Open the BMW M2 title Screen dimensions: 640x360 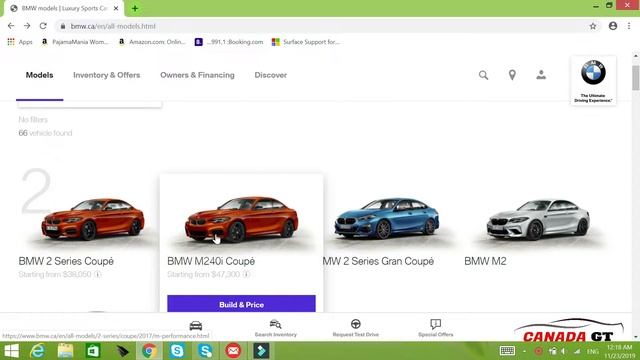click(x=485, y=261)
